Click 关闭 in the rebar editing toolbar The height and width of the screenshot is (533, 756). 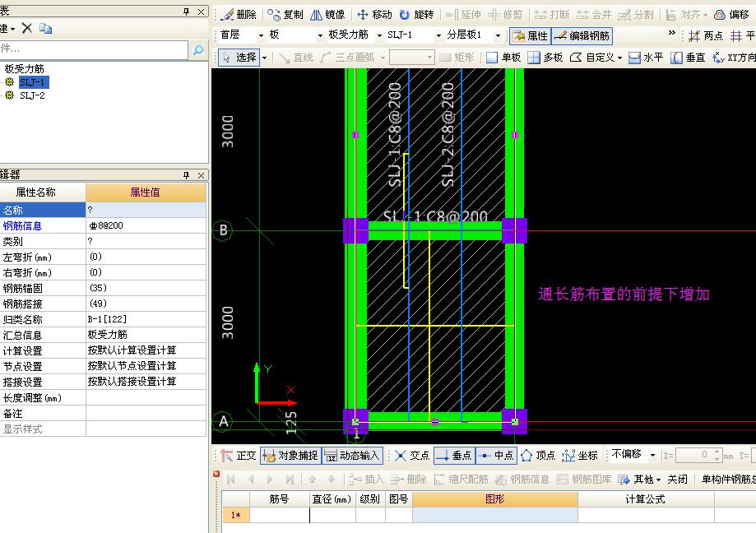click(677, 479)
